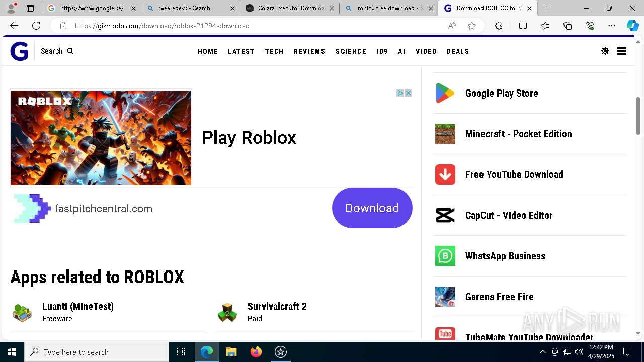Click the Google Play Store icon
The width and height of the screenshot is (644, 362).
click(x=445, y=93)
